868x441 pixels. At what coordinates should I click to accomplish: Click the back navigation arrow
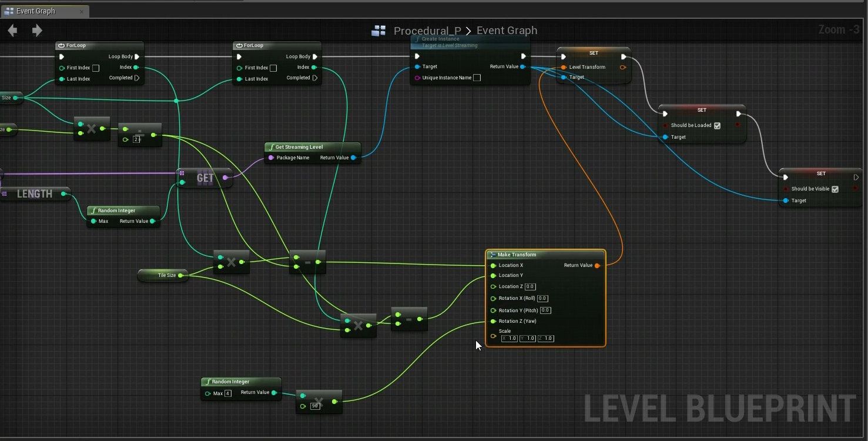coord(12,31)
